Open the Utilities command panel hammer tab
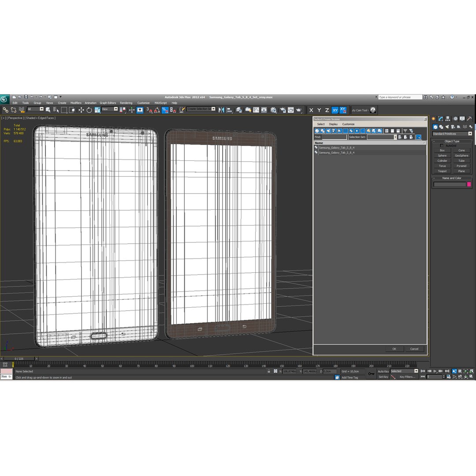The width and height of the screenshot is (476, 476). pyautogui.click(x=469, y=119)
